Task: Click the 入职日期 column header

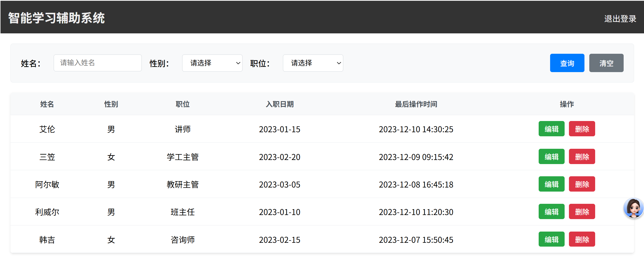Action: click(280, 104)
